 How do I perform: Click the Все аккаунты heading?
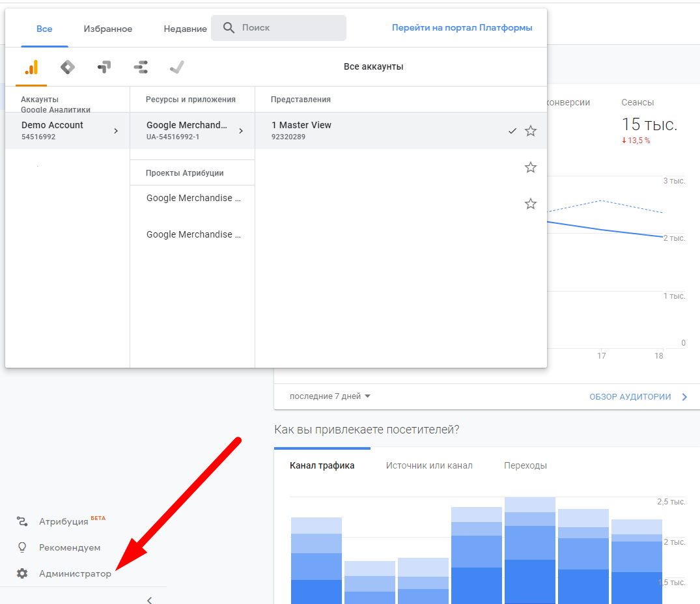click(x=374, y=66)
